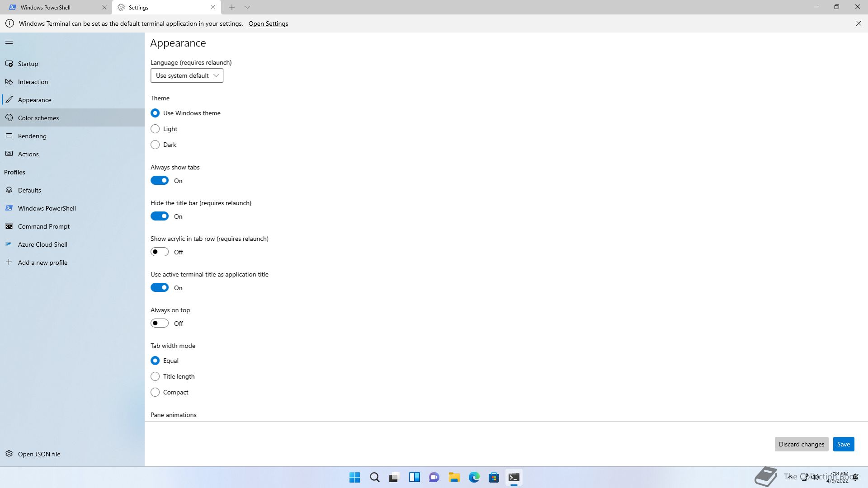Click the Open Settings link
Screen dimensions: 868x488
tap(268, 23)
